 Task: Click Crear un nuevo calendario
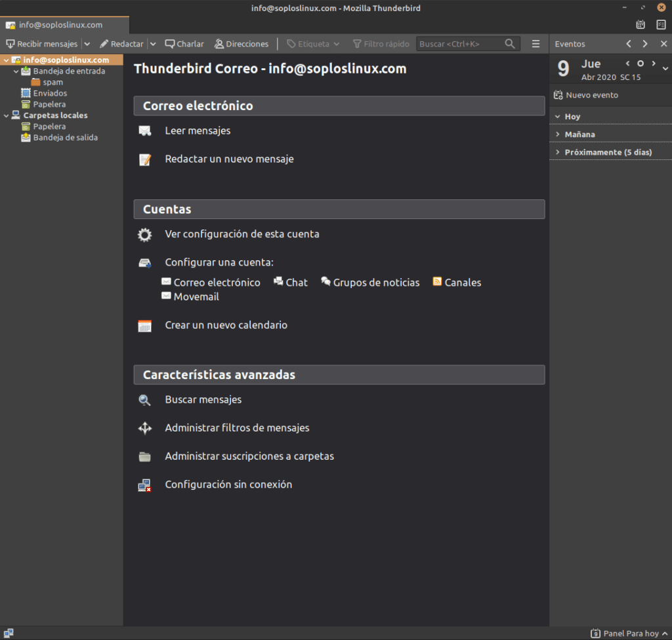pos(226,325)
